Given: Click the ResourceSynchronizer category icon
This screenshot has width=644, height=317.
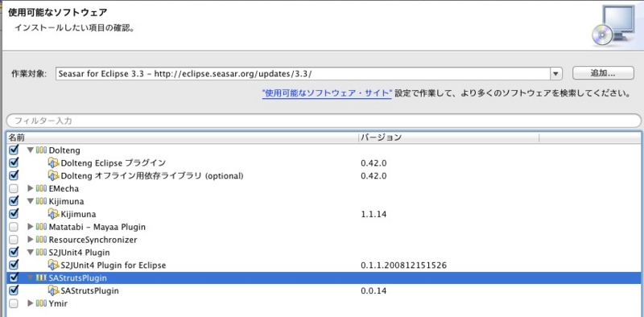Looking at the screenshot, I should click(42, 240).
